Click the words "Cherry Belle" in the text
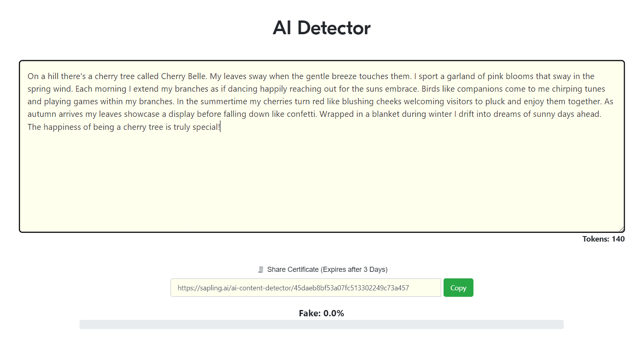Screen dimensions: 644x347 pyautogui.click(x=183, y=76)
